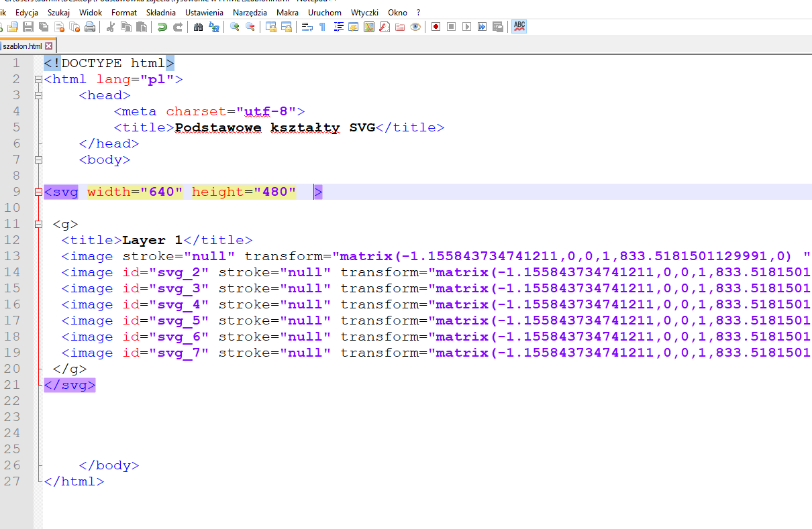Redo the last undone edit
This screenshot has height=529, width=812.
coord(178,27)
